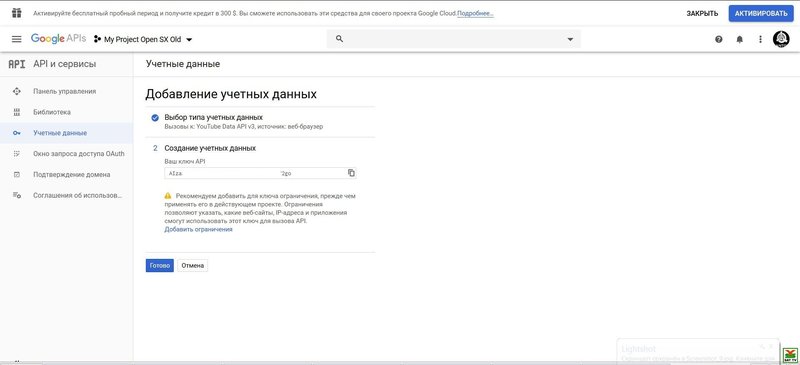Open the hamburger navigation menu
Screen dimensions: 800x365
16,39
